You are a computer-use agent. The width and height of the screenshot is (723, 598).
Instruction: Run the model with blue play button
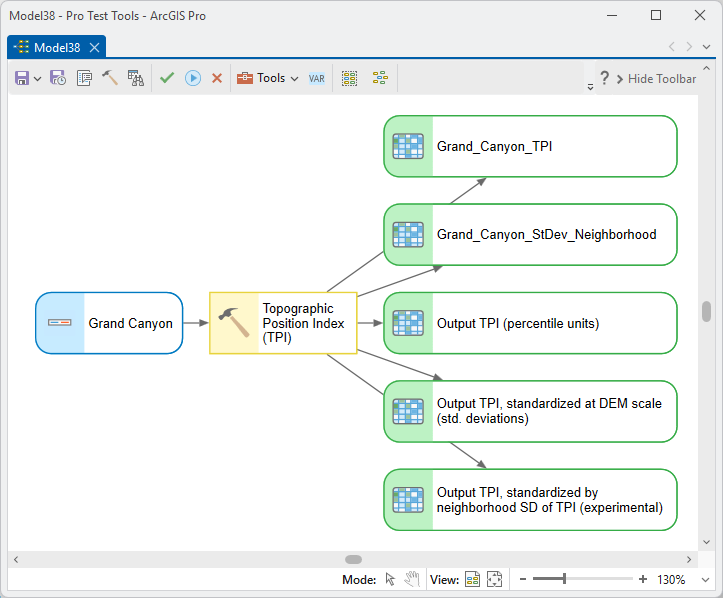(193, 78)
